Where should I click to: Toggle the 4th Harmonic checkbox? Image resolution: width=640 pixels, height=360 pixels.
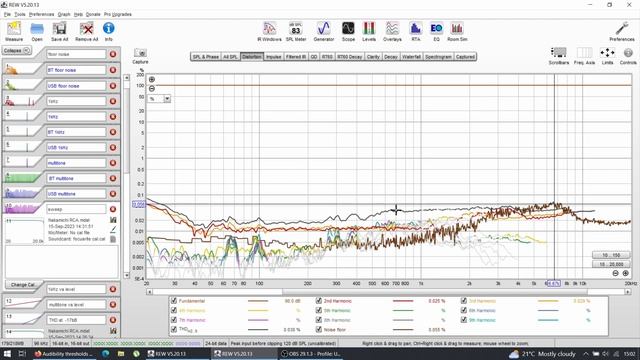(174, 311)
